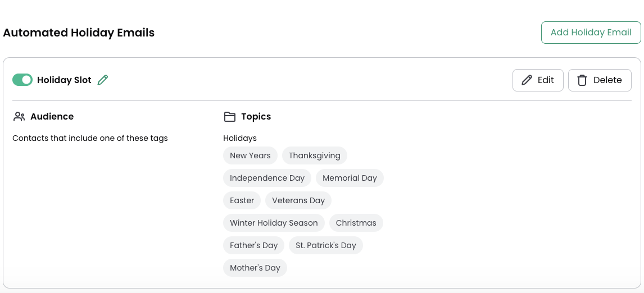Click the Holiday Slot title text

click(x=64, y=80)
